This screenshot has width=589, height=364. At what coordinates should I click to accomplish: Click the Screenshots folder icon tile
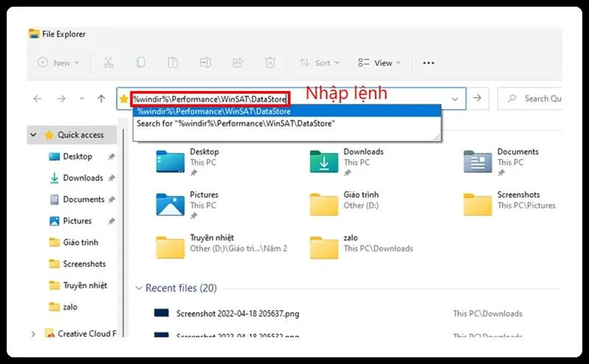(477, 204)
